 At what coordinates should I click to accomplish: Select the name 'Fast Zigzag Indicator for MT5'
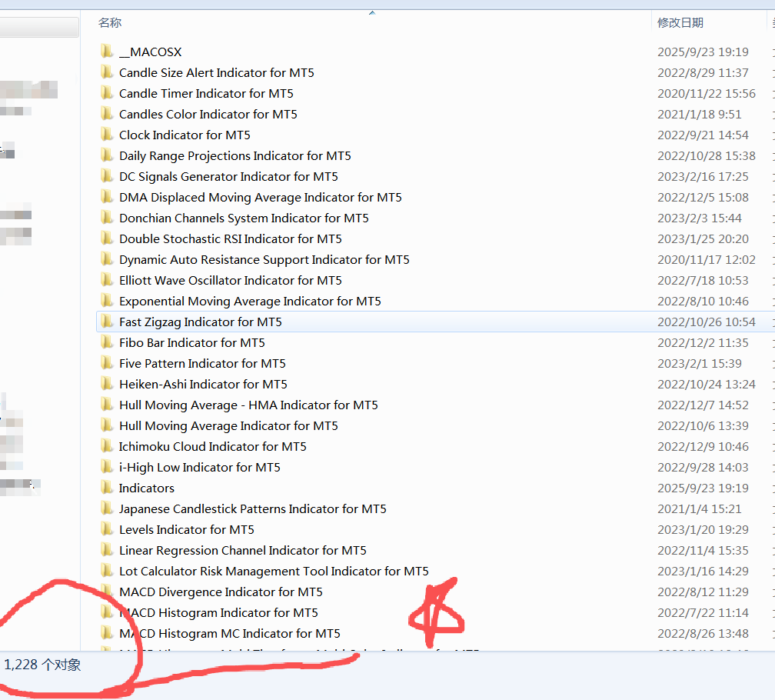tap(200, 322)
